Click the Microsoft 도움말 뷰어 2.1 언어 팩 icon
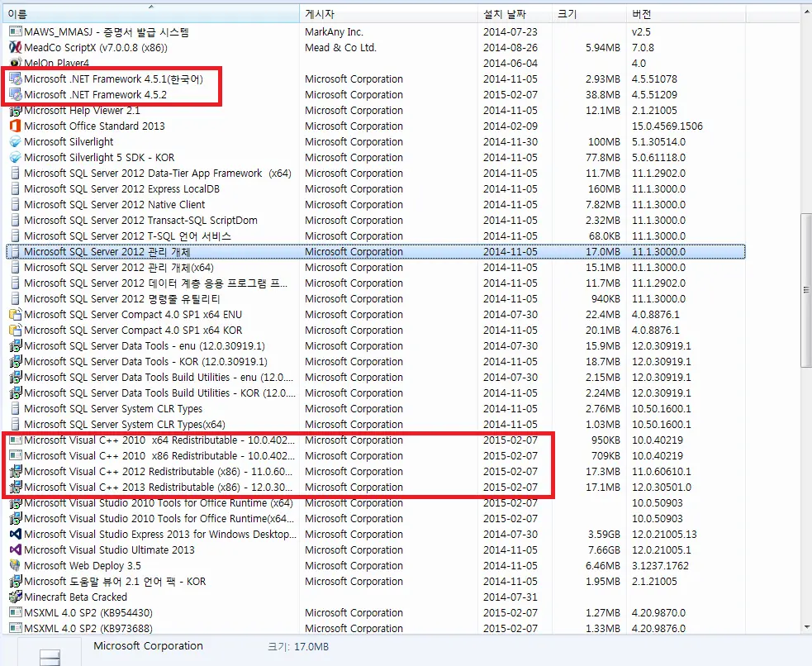 (16, 581)
